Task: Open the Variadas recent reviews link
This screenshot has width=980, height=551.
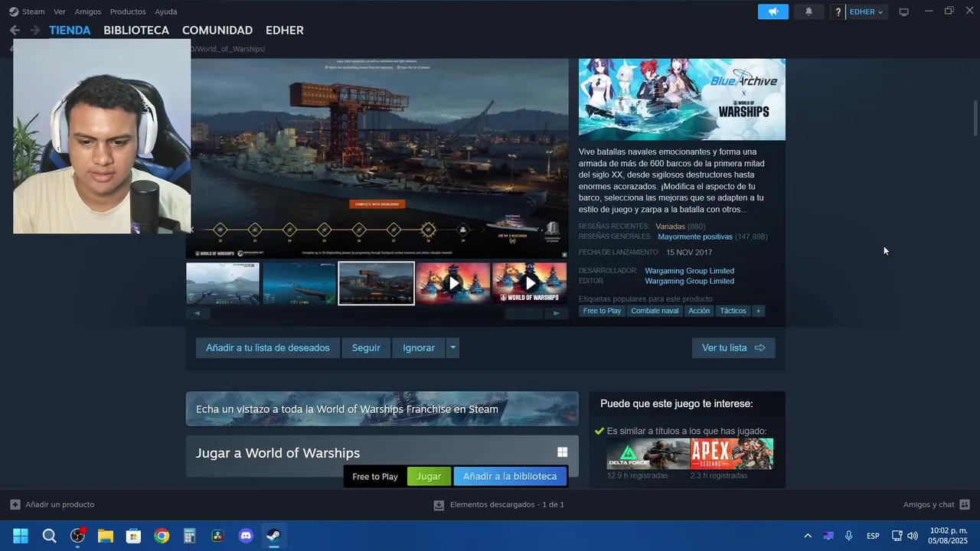Action: pyautogui.click(x=671, y=227)
